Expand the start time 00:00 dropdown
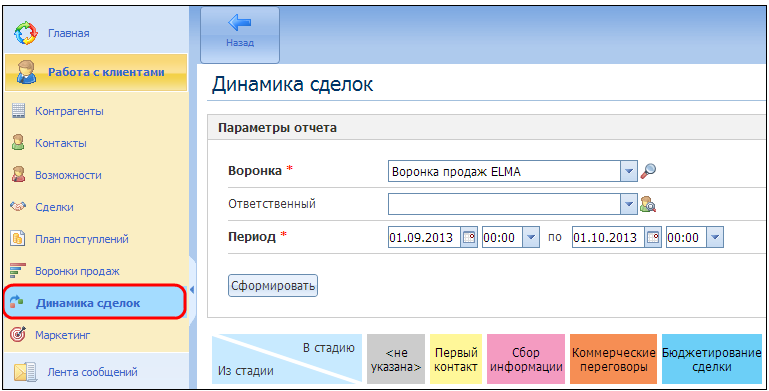Screen dimensions: 769x391 531,237
